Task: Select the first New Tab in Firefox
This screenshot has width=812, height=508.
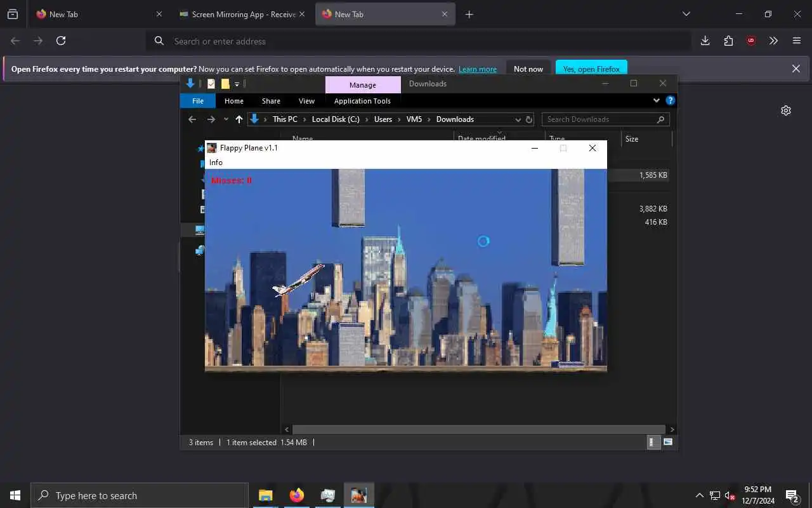Action: pos(98,14)
